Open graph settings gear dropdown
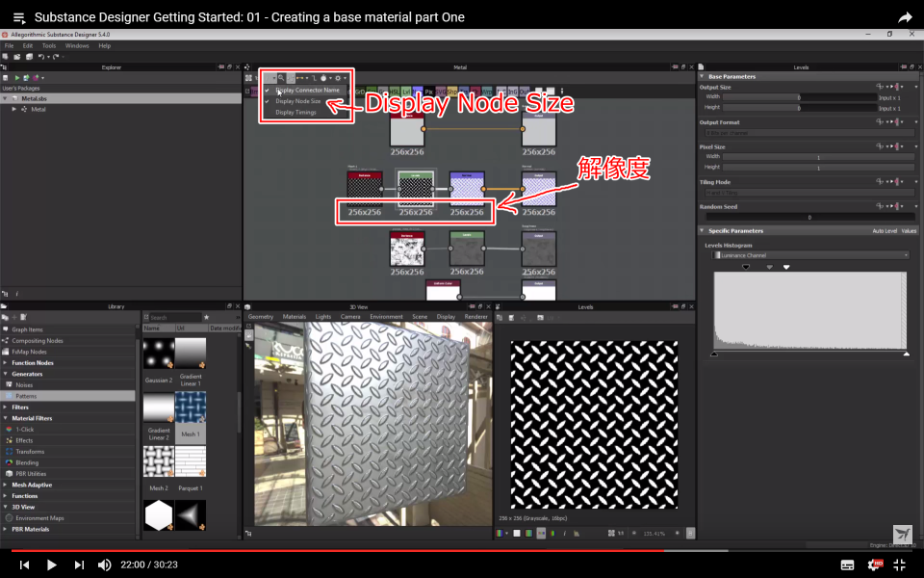924x578 pixels. click(x=339, y=77)
